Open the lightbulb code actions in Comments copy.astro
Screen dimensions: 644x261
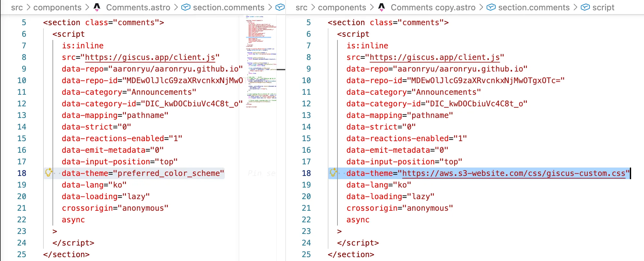333,173
